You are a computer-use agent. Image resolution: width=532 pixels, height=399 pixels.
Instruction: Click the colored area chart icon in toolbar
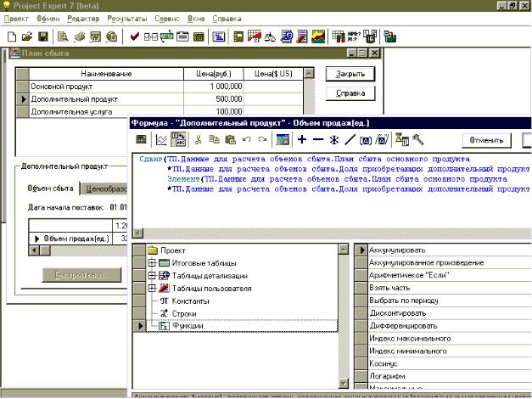click(318, 37)
